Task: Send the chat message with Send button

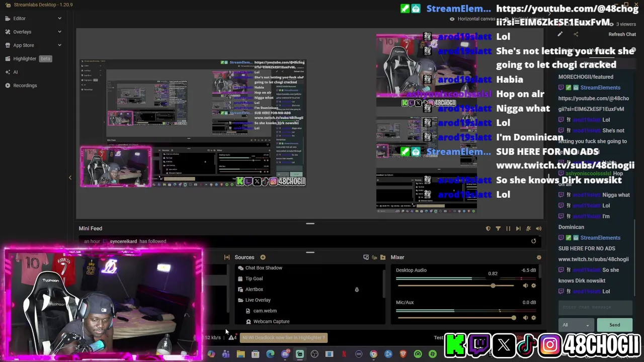Action: click(614, 325)
